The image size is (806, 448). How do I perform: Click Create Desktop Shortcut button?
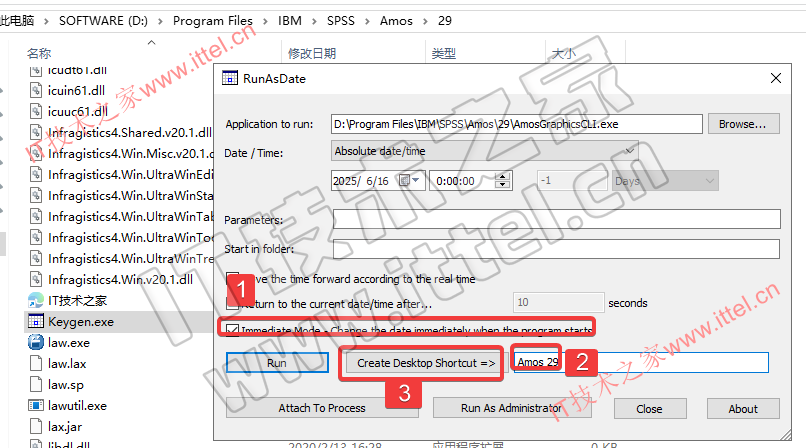(x=426, y=363)
